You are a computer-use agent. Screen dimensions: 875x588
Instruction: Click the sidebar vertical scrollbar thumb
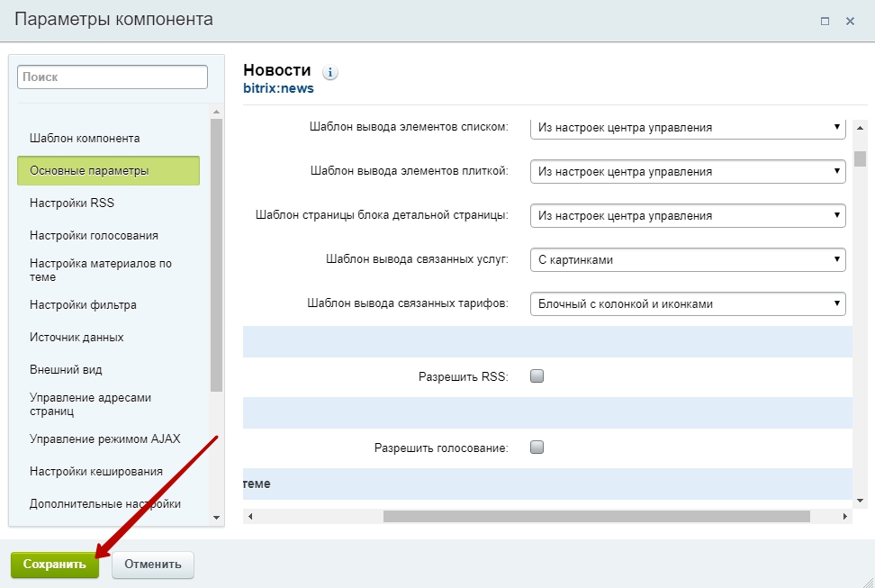[x=217, y=255]
